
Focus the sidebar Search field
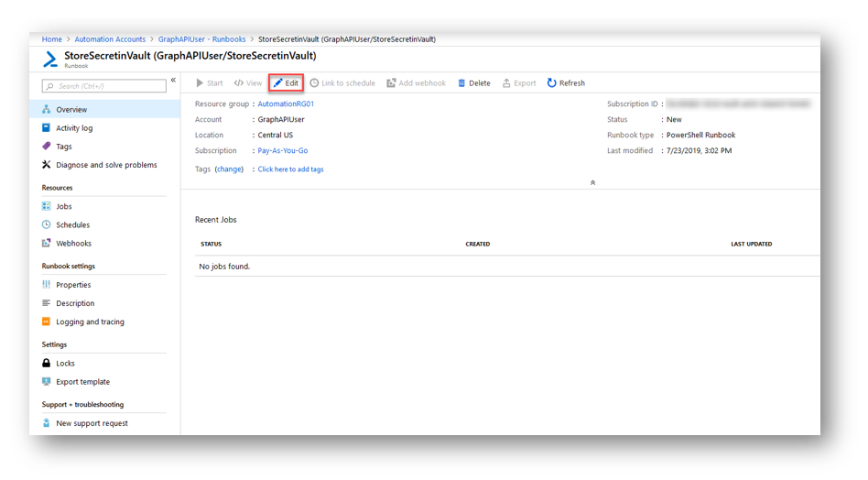(104, 86)
